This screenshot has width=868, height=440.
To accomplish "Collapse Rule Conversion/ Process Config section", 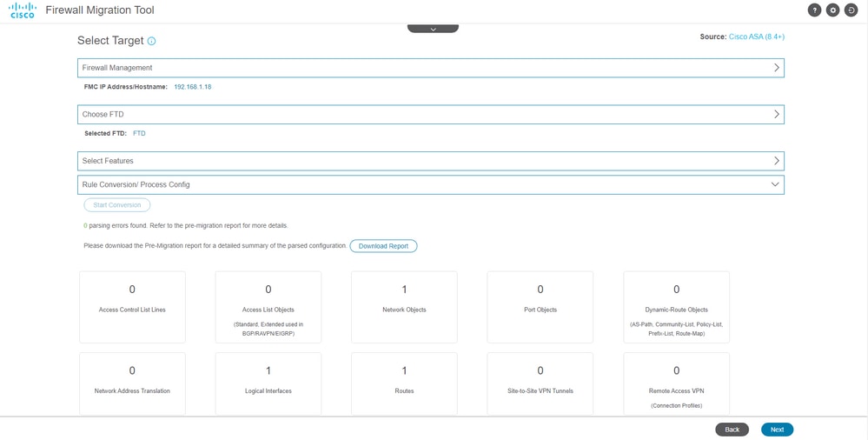I will pyautogui.click(x=431, y=184).
